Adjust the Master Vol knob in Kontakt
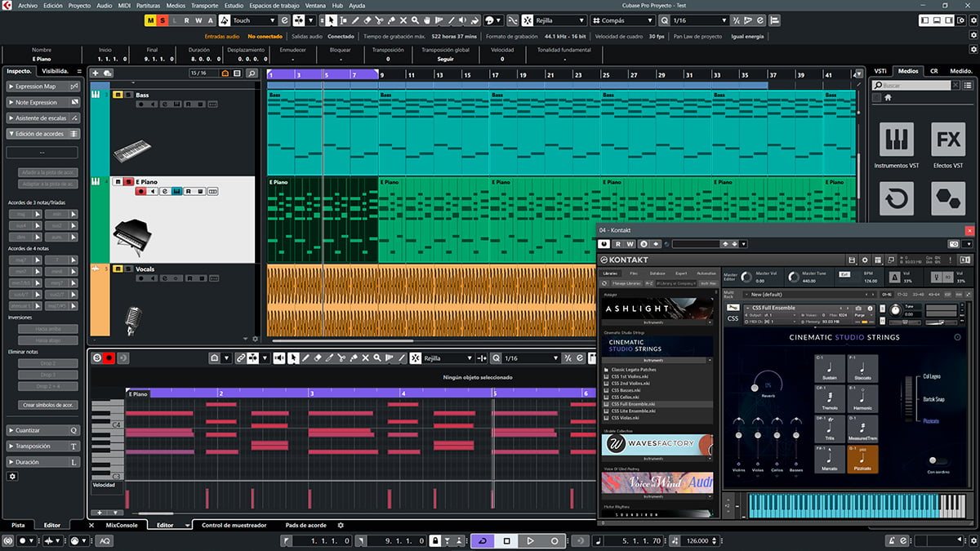Viewport: 980px width, 551px height. (748, 277)
